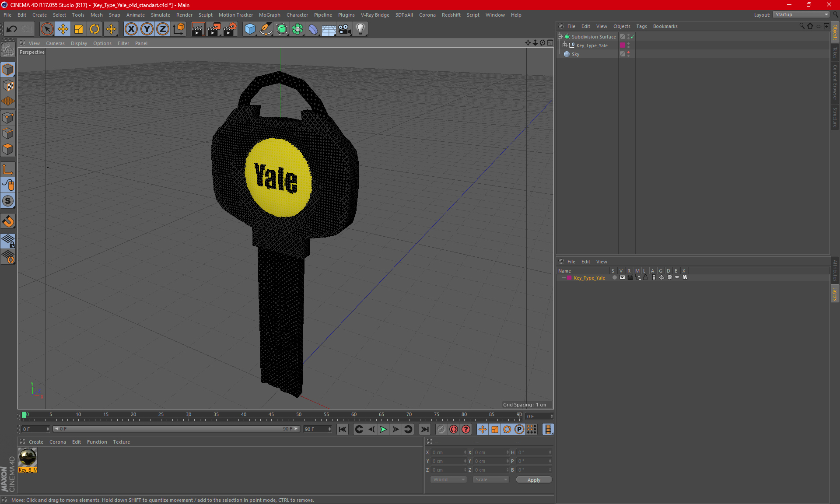Toggle the Snap S icon
This screenshot has width=840, height=504.
tap(8, 201)
